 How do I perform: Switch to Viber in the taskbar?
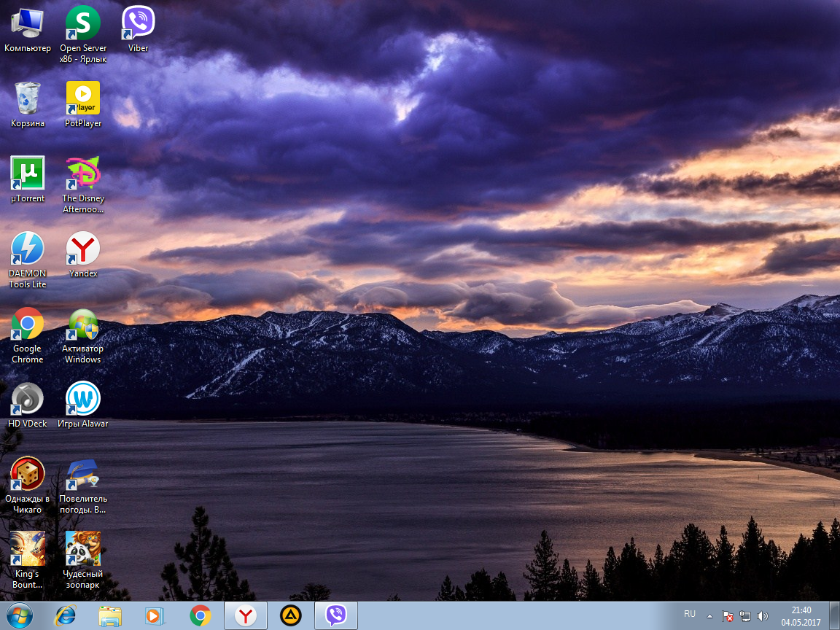(335, 615)
